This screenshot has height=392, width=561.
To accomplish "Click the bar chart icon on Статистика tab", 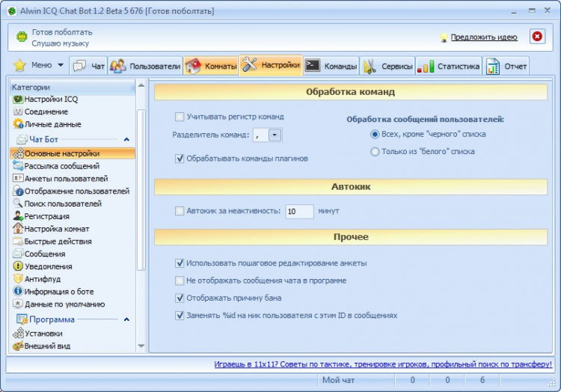I will [x=426, y=67].
